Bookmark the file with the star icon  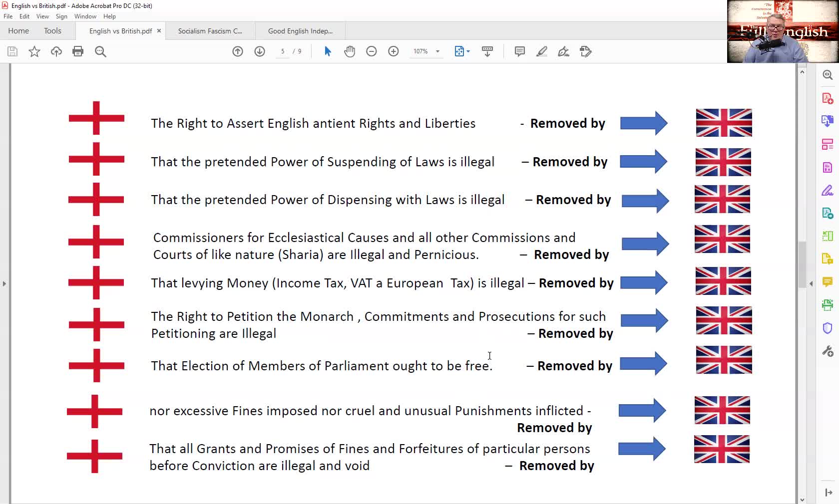[34, 51]
